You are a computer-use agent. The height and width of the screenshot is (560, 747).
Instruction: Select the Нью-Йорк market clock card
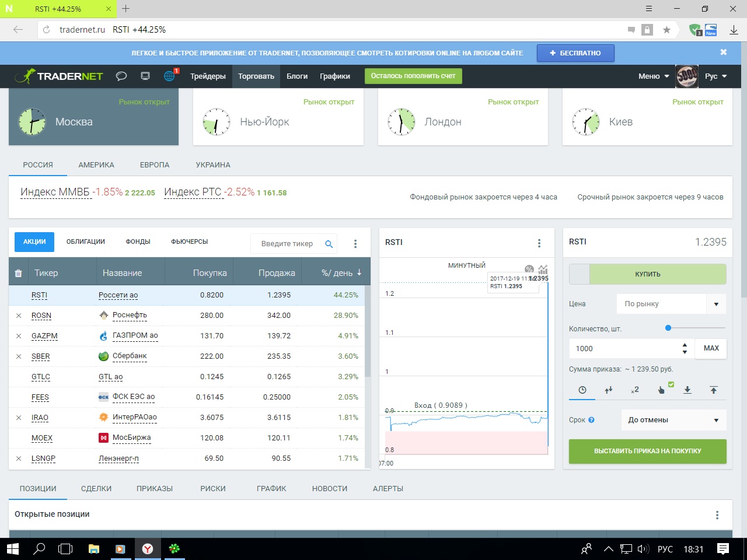(278, 117)
